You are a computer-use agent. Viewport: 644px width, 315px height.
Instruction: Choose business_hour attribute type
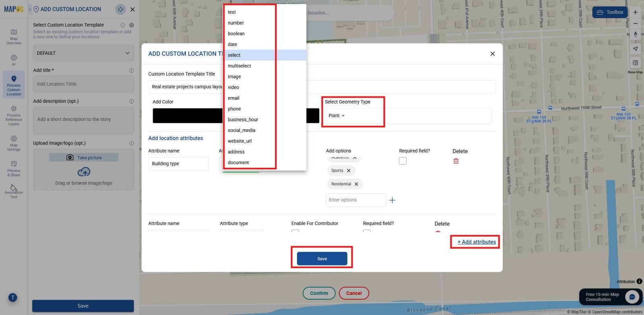tap(265, 120)
